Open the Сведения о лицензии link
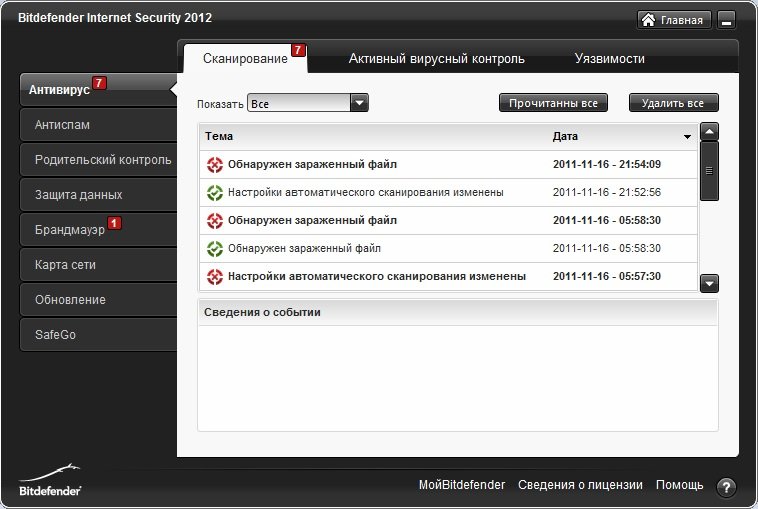Viewport: 758px width, 509px height. (580, 485)
